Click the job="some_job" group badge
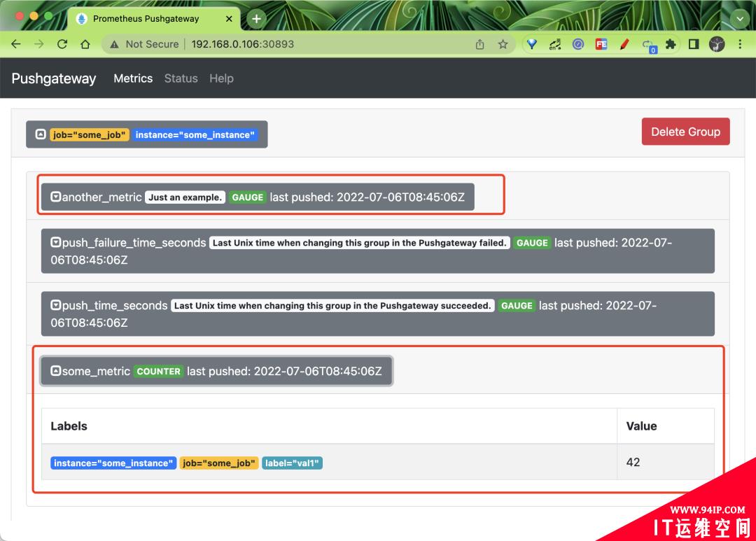The height and width of the screenshot is (541, 756). 89,135
